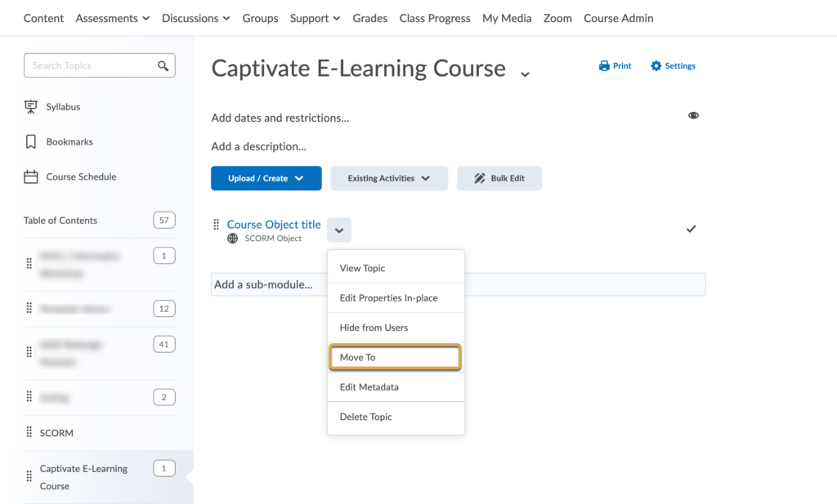Click drag handle of module with 12 topics
This screenshot has height=504, width=837.
click(x=29, y=308)
